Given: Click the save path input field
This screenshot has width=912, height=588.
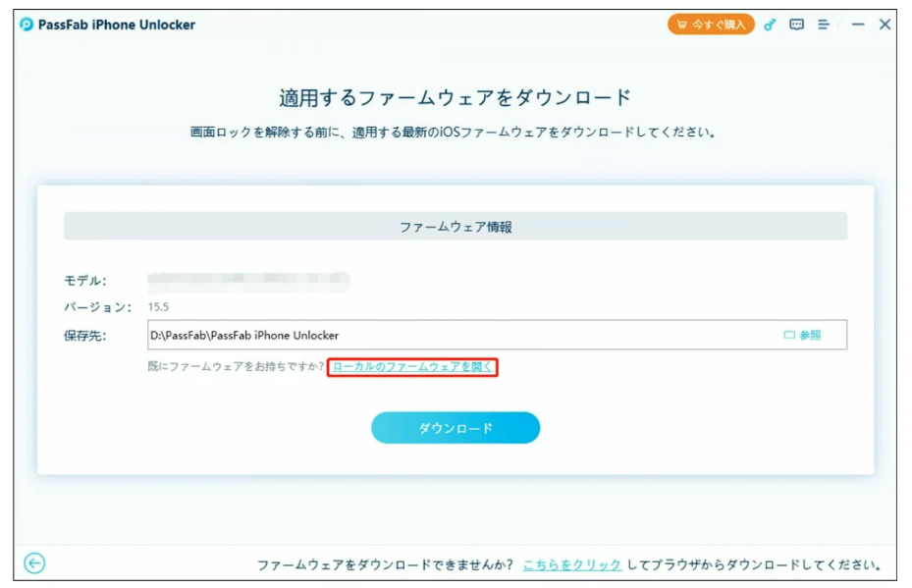Looking at the screenshot, I should tap(497, 335).
